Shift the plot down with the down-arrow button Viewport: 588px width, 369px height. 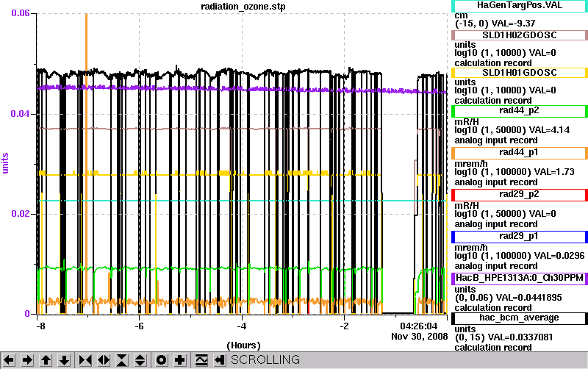64,360
